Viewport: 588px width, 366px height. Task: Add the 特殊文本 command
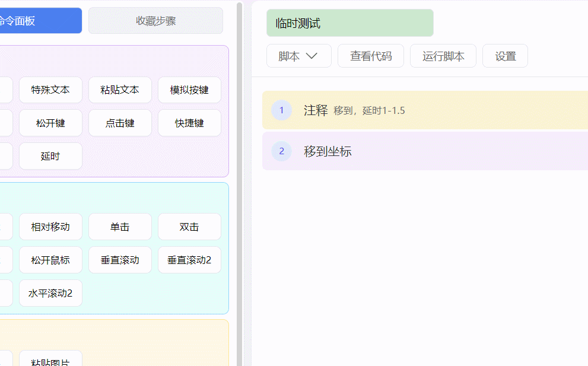tap(50, 90)
